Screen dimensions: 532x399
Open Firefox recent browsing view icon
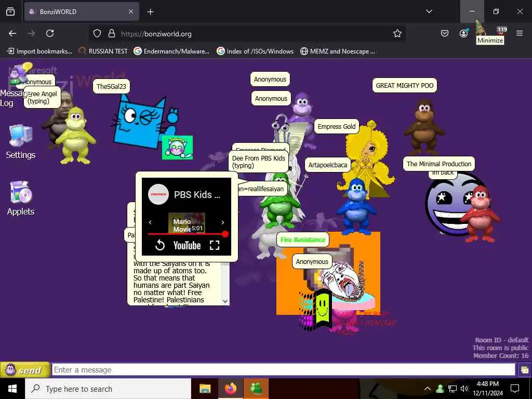coord(10,11)
